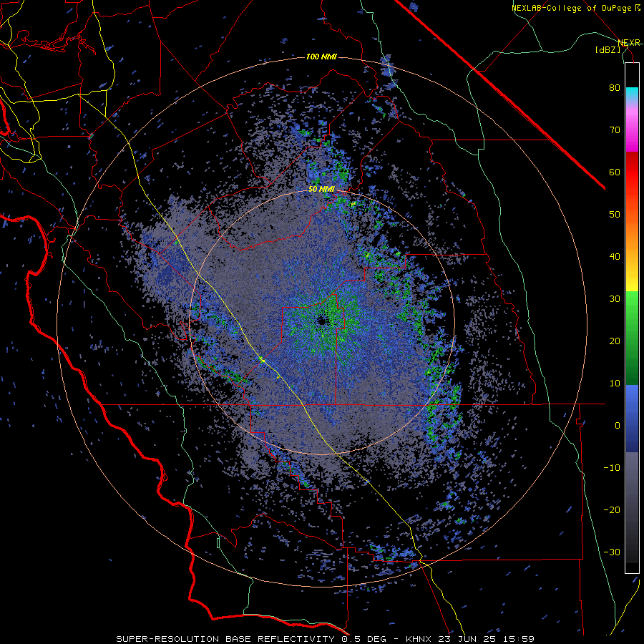
Task: Click the -20 value on the dBZ scale
Action: (612, 509)
